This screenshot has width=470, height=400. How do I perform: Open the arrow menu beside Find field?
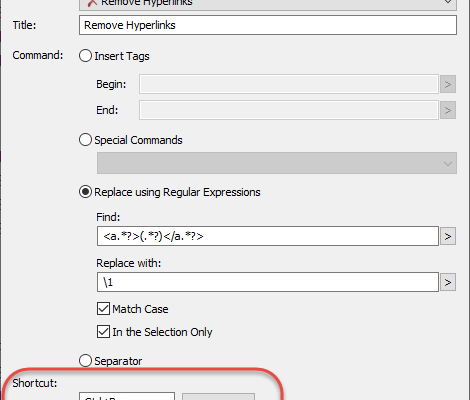pyautogui.click(x=448, y=236)
